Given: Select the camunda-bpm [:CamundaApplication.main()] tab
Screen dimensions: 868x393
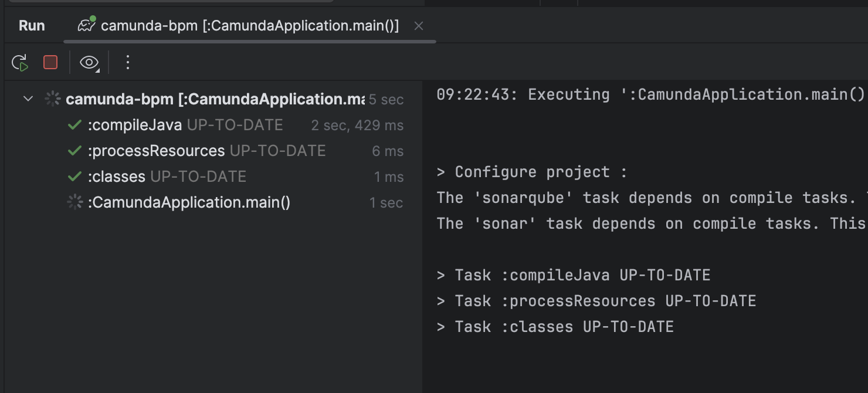Looking at the screenshot, I should tap(249, 26).
